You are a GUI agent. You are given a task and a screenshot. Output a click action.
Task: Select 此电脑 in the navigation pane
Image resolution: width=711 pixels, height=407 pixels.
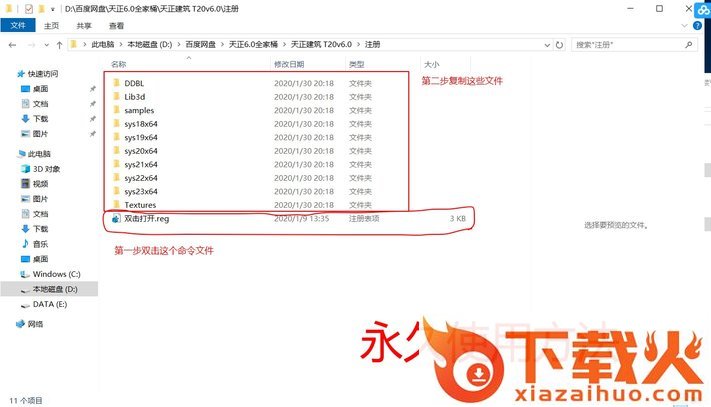point(39,154)
